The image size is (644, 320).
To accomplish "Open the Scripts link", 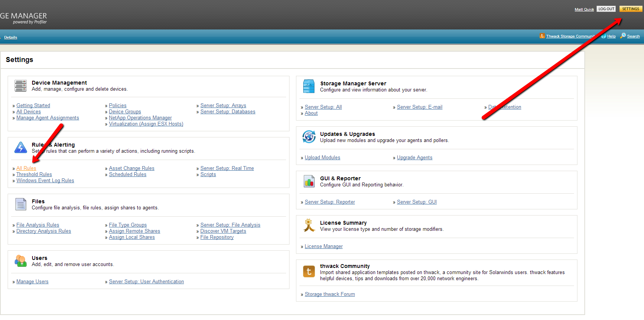I will click(208, 175).
